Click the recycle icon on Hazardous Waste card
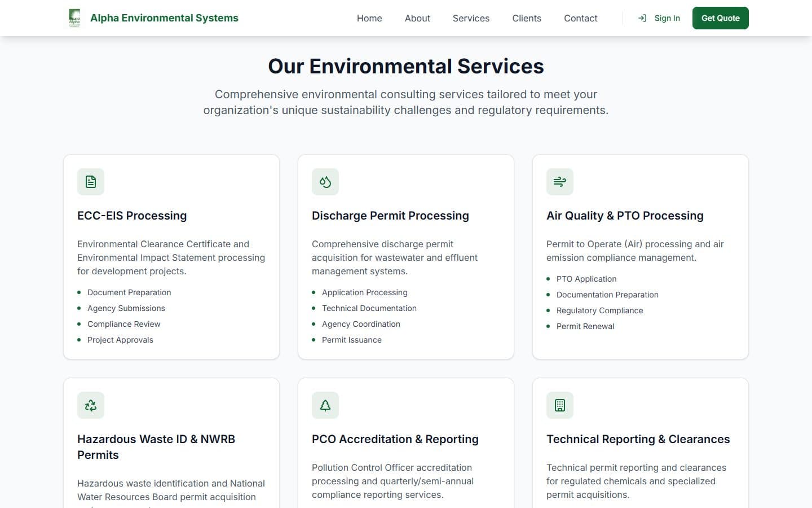Image resolution: width=812 pixels, height=508 pixels. pyautogui.click(x=91, y=405)
